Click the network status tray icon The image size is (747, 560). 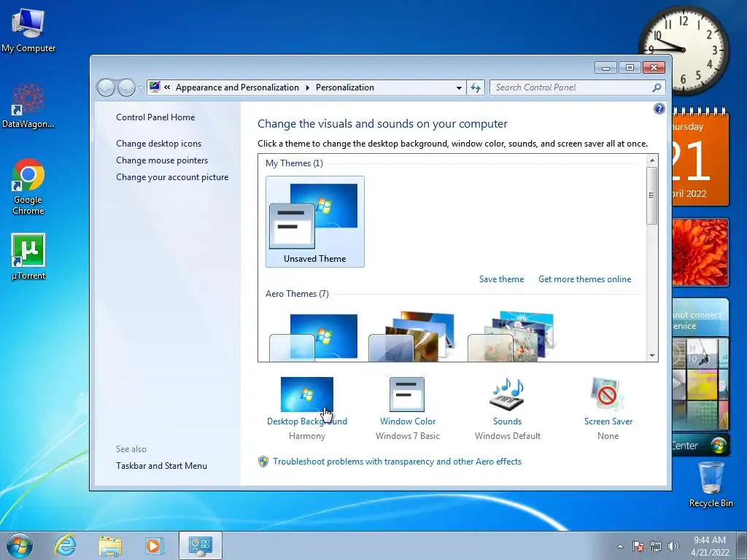pyautogui.click(x=656, y=546)
